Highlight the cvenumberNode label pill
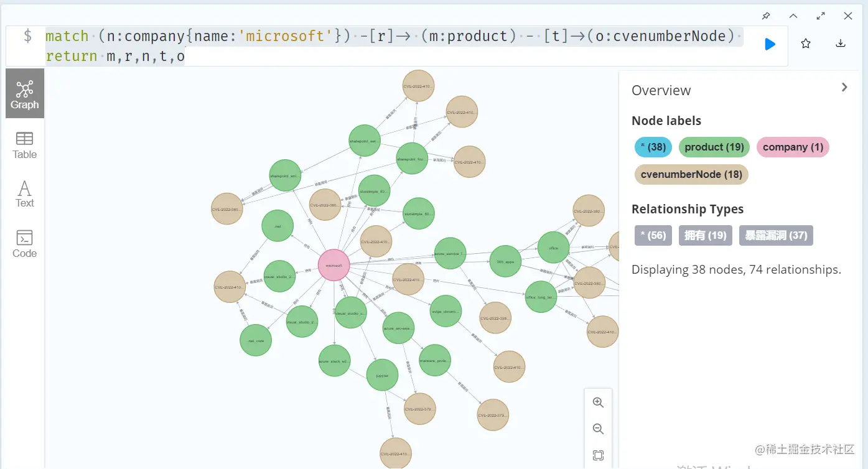The image size is (868, 469). point(691,174)
